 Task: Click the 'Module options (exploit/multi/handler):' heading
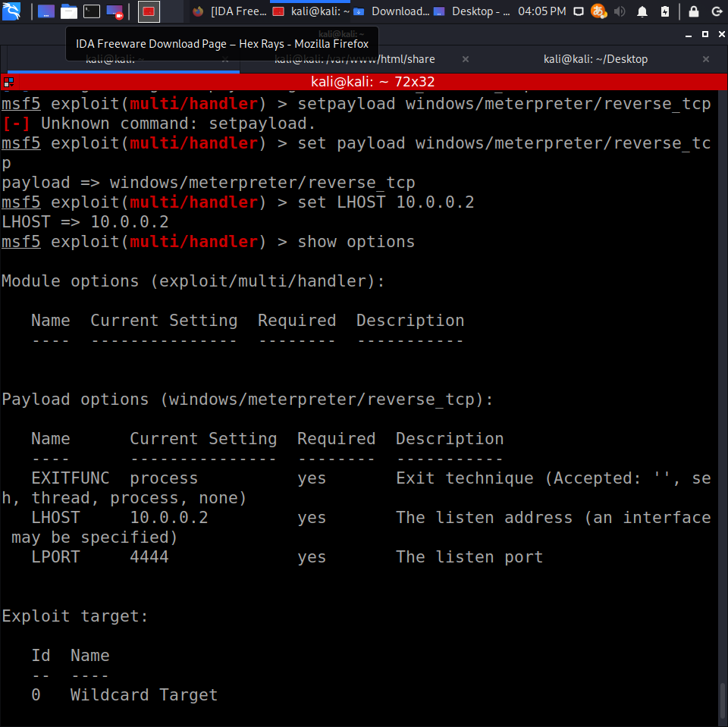tap(193, 281)
